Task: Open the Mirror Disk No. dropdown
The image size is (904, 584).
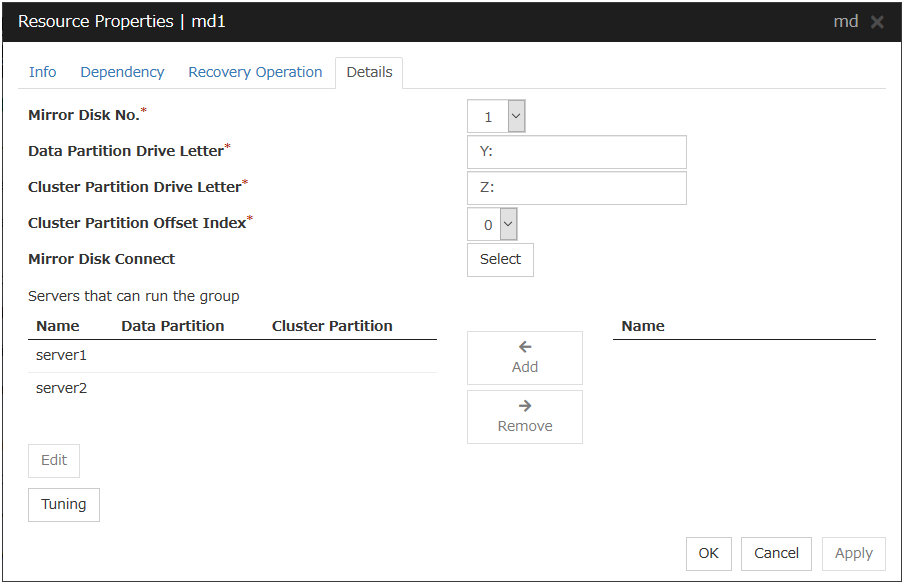Action: tap(496, 116)
